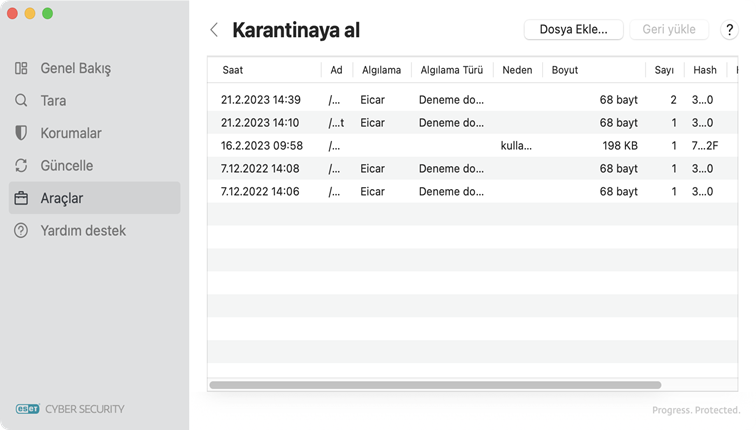
Task: Click the ESET Cyber Security logo
Action: [x=70, y=409]
